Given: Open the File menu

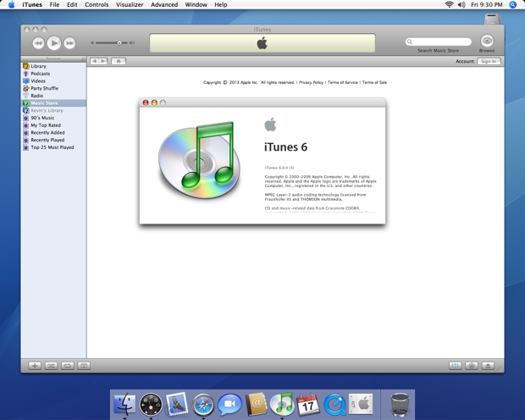Looking at the screenshot, I should pos(54,5).
